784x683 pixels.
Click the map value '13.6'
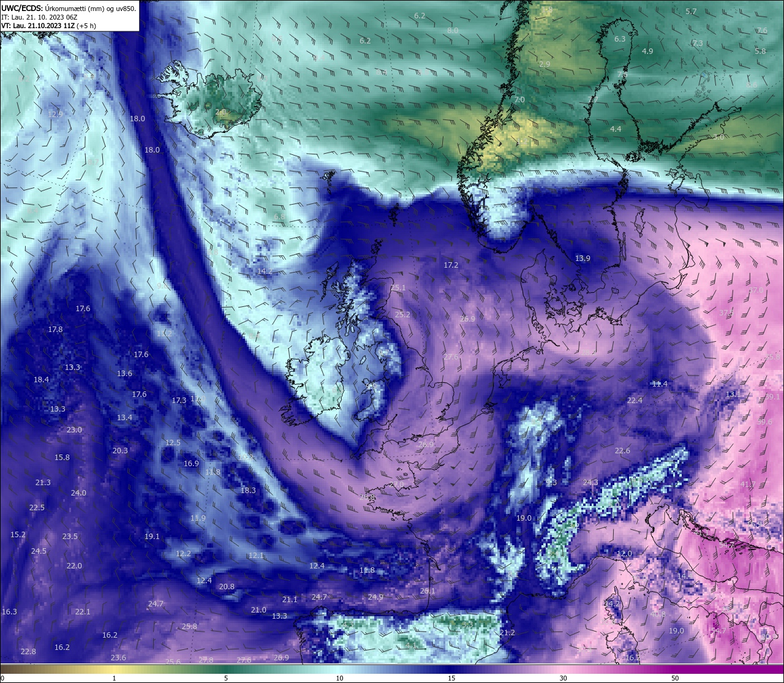124,374
